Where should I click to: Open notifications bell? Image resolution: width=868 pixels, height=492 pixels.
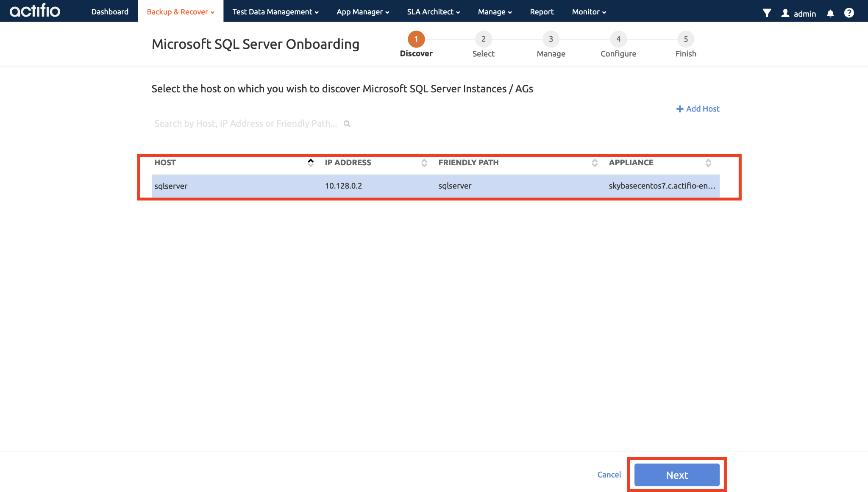[x=830, y=13]
